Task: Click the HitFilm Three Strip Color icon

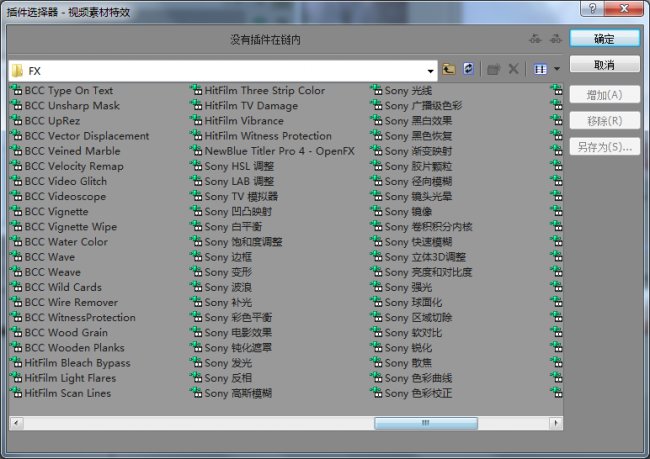Action: point(196,90)
